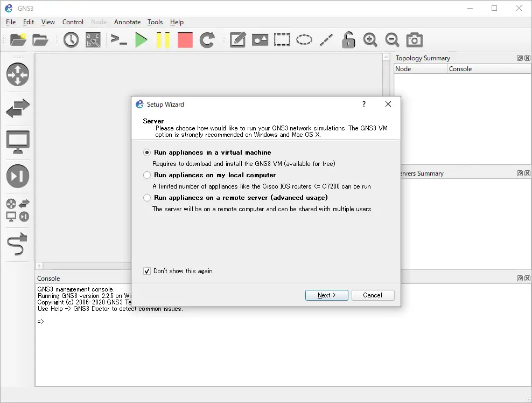Click the Node column header

[x=421, y=69]
